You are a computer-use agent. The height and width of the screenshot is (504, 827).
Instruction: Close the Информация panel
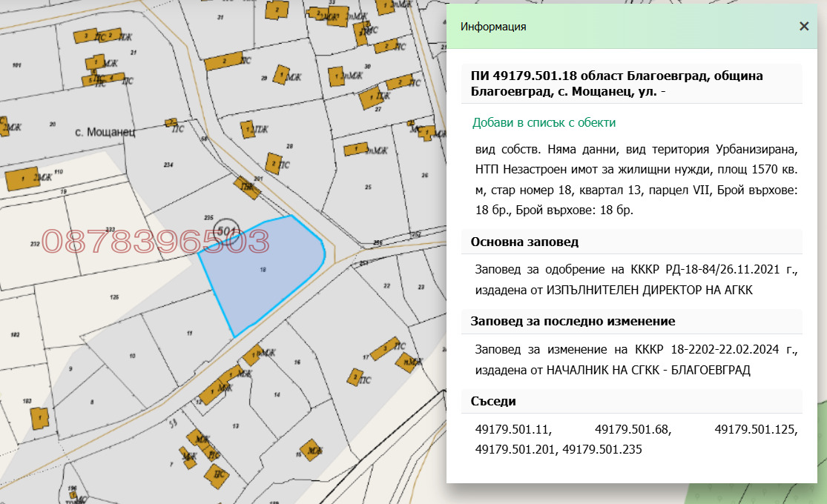803,26
